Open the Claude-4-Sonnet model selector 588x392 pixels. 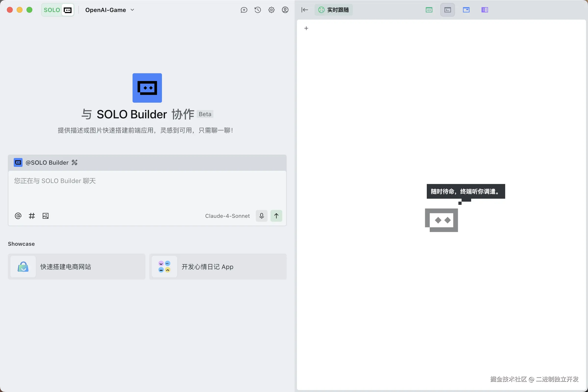click(227, 216)
